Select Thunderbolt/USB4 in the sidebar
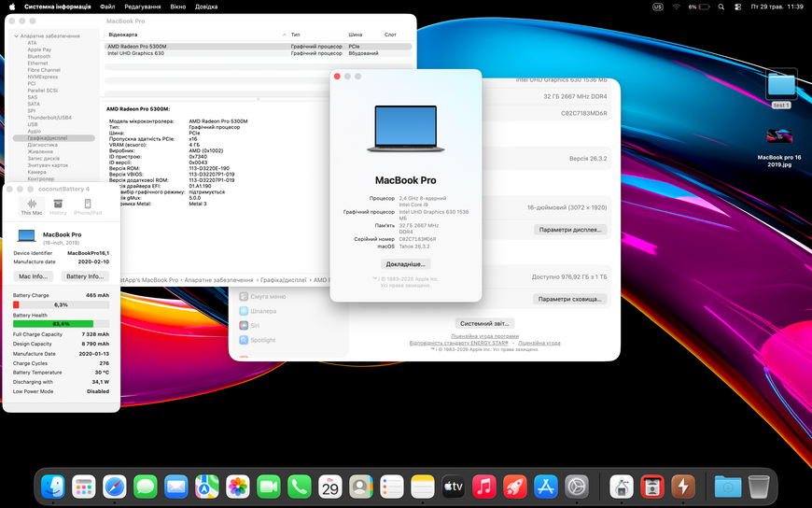This screenshot has width=812, height=508. coord(49,118)
